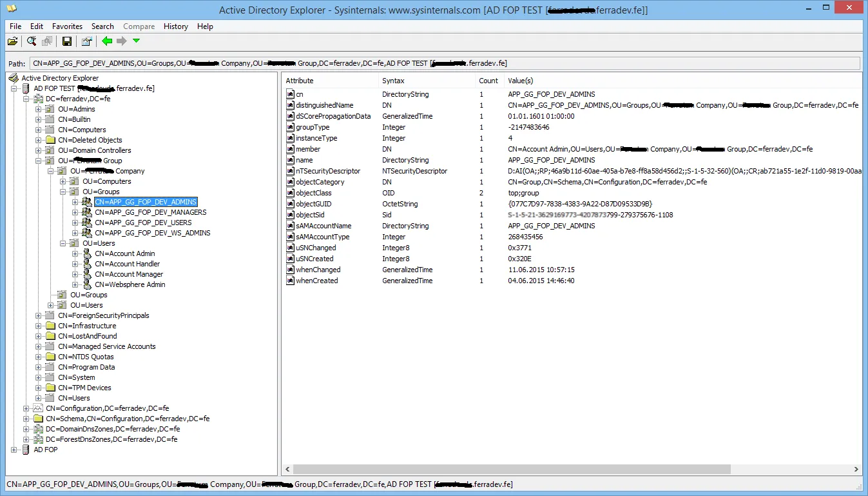Image resolution: width=868 pixels, height=496 pixels.
Task: Click the Path address field
Action: tap(445, 63)
